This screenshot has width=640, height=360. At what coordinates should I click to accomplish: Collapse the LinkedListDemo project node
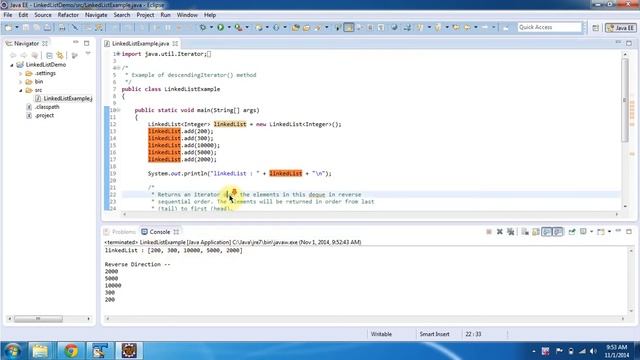[x=12, y=65]
